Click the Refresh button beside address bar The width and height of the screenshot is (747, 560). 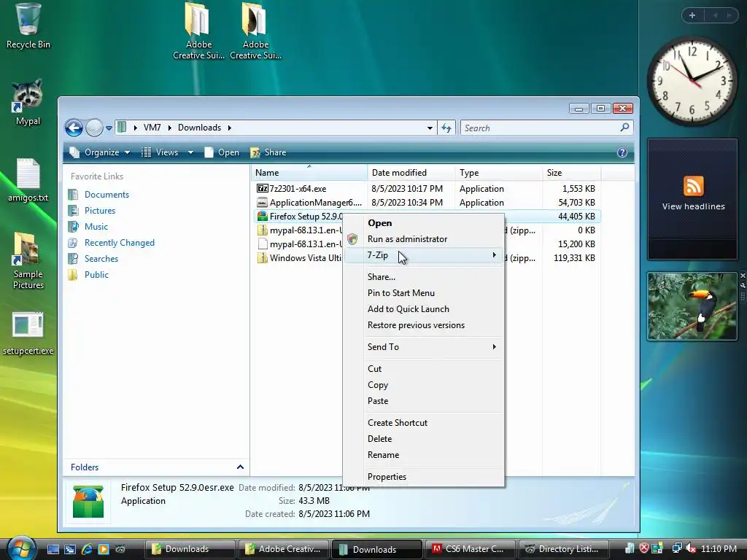(446, 128)
